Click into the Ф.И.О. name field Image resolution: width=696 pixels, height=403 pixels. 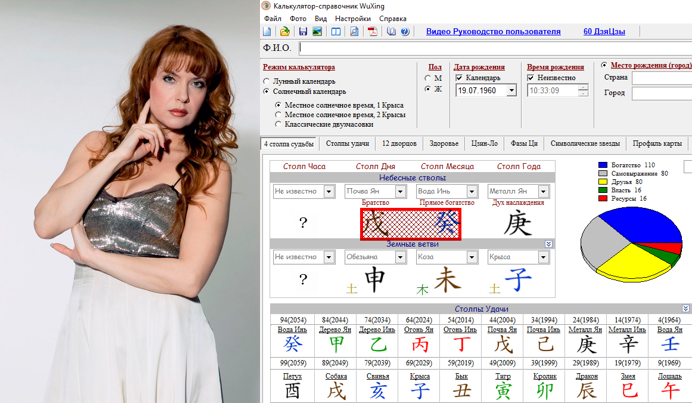(497, 48)
